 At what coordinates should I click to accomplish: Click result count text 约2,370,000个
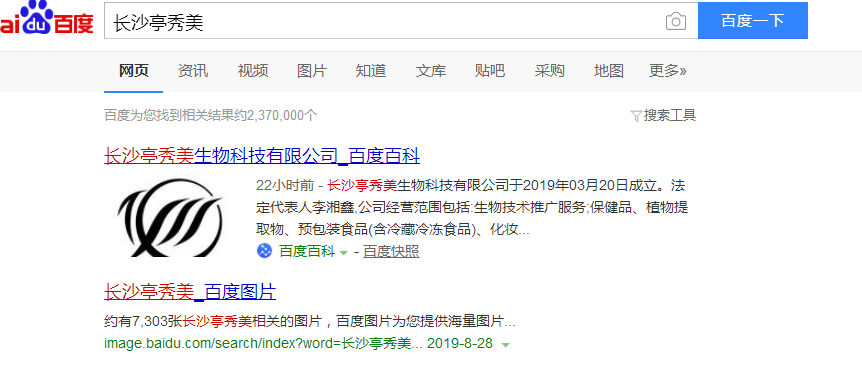tap(274, 115)
